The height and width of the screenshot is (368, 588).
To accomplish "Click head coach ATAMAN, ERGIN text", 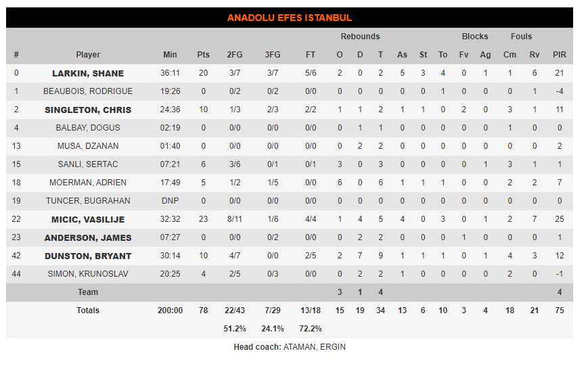I will point(314,348).
